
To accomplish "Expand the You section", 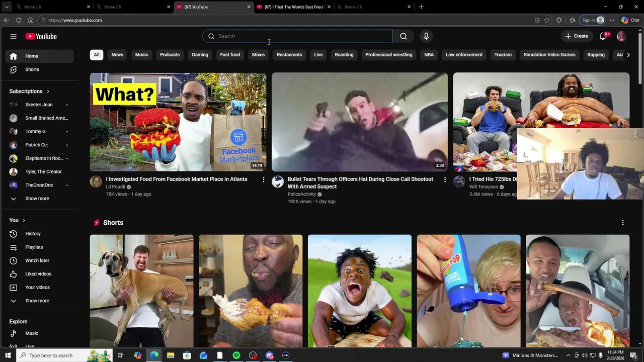I will pos(17,220).
